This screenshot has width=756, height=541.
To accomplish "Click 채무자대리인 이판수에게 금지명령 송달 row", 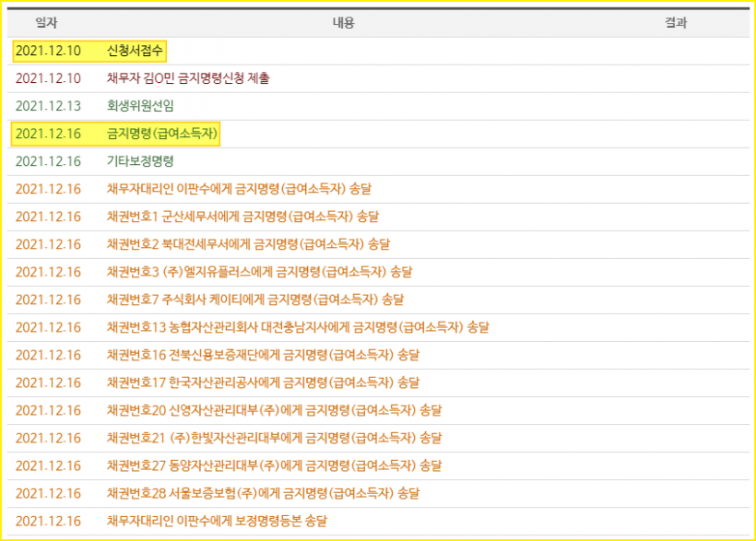I will [379, 189].
